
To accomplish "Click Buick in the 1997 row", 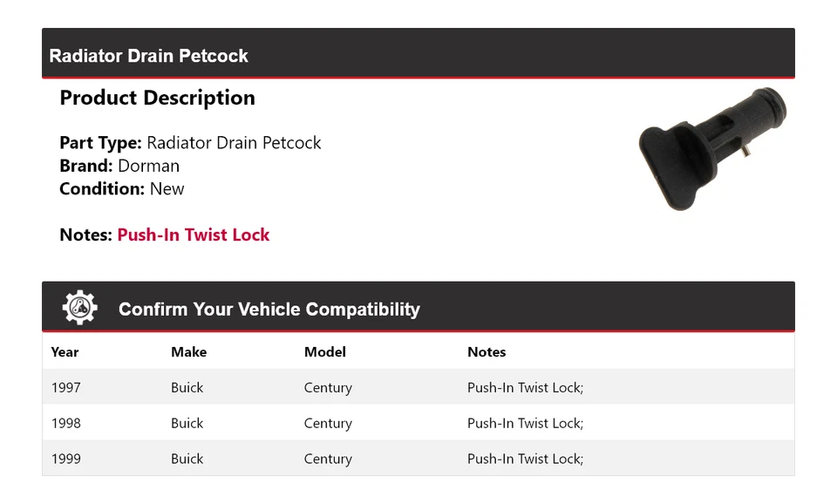I will pyautogui.click(x=187, y=388).
